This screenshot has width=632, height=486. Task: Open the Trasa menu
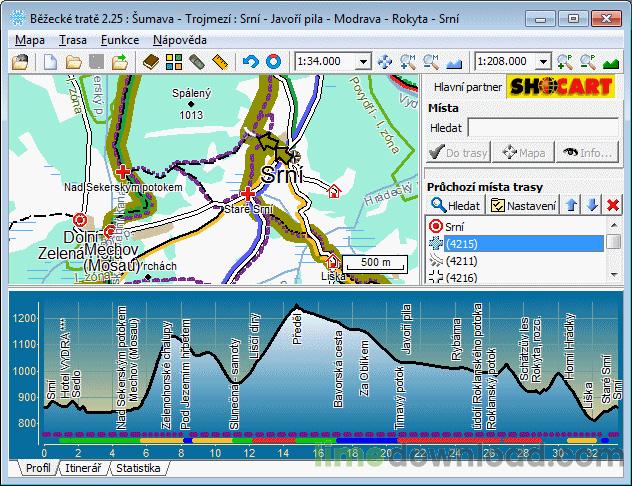[x=73, y=40]
